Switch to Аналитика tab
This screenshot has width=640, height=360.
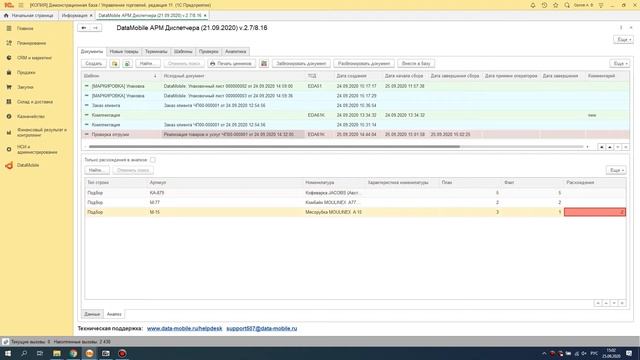pyautogui.click(x=236, y=51)
